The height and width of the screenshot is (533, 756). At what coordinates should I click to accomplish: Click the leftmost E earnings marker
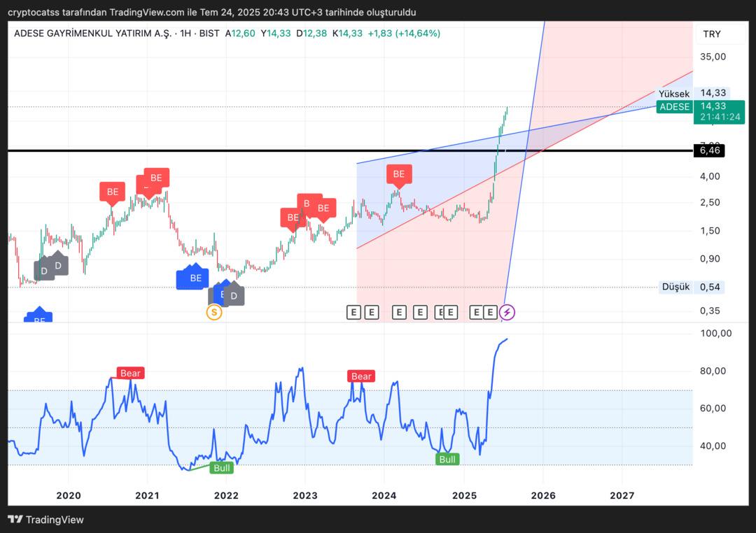[353, 312]
